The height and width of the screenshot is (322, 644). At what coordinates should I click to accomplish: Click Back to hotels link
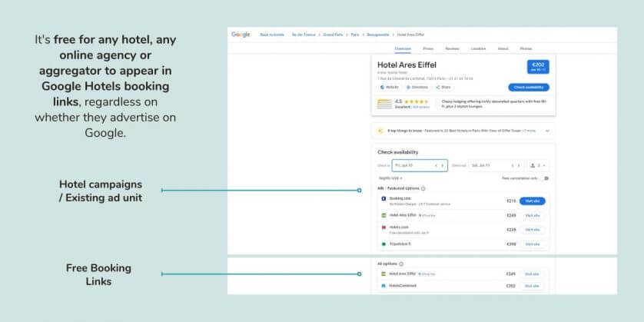(x=271, y=35)
